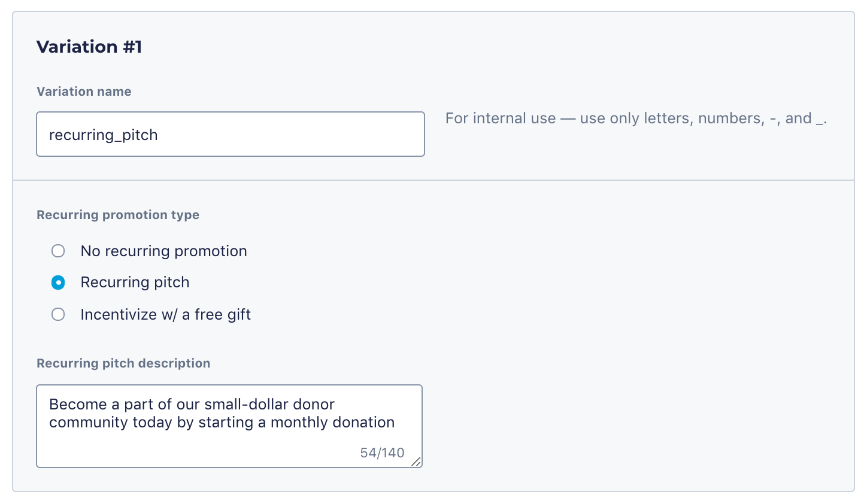The image size is (867, 504).
Task: Click the 'Recurring promotion type' label
Action: [118, 215]
